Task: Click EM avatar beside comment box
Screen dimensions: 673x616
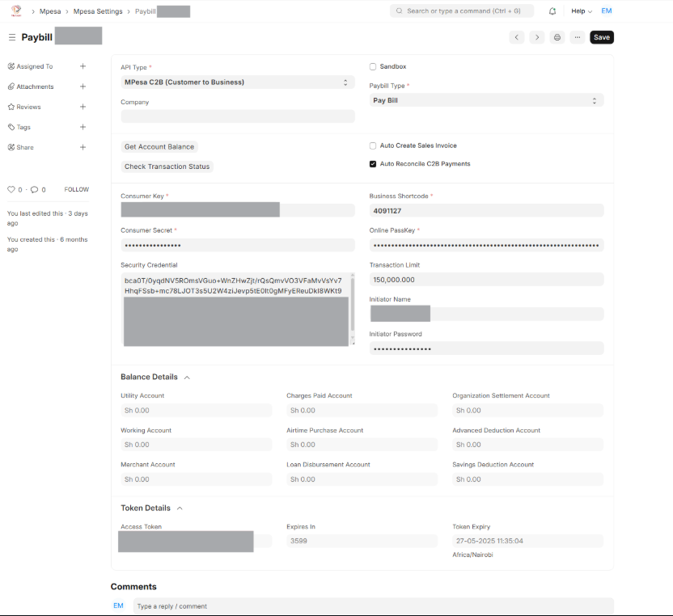Action: [118, 605]
